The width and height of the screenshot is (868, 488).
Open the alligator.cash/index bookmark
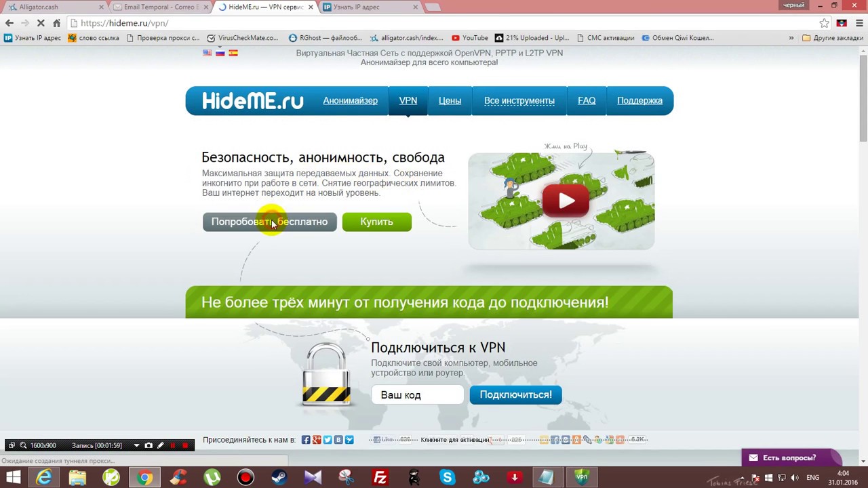[x=407, y=38]
